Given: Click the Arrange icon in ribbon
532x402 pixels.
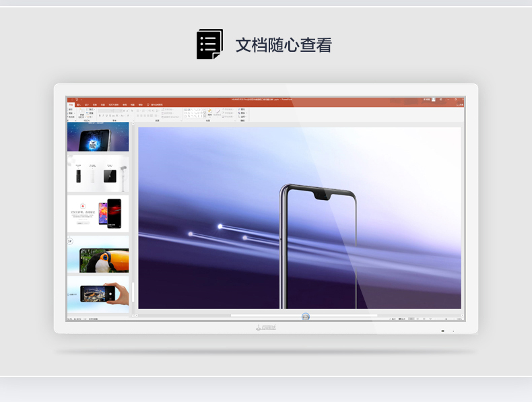Looking at the screenshot, I should 209,112.
